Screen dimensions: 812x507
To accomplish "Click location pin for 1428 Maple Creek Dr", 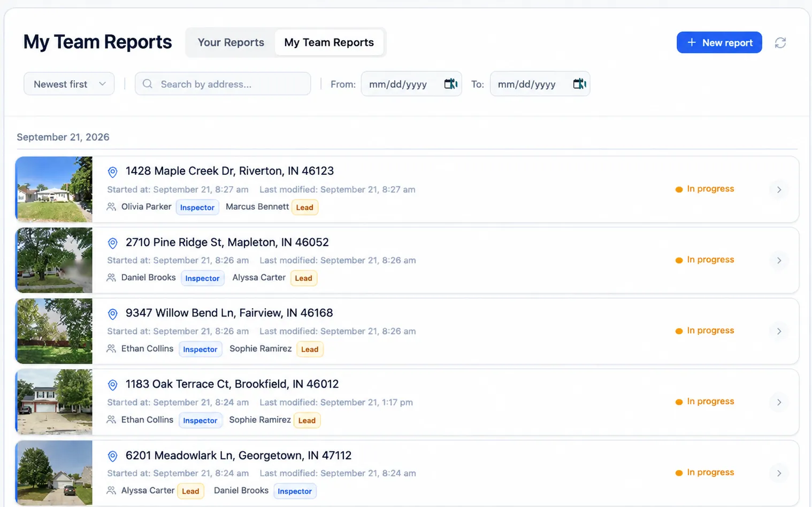I will tap(112, 172).
